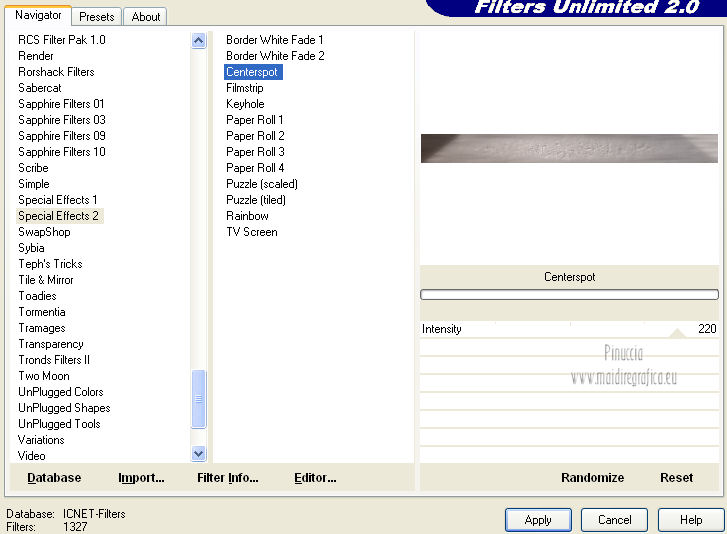Viewport: 727px width, 534px height.
Task: Select the Two Moon category
Action: [44, 376]
